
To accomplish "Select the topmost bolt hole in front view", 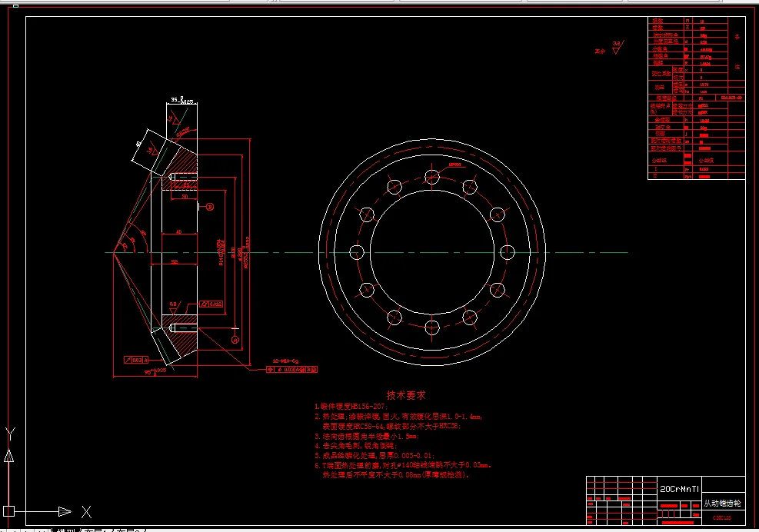I will [431, 177].
